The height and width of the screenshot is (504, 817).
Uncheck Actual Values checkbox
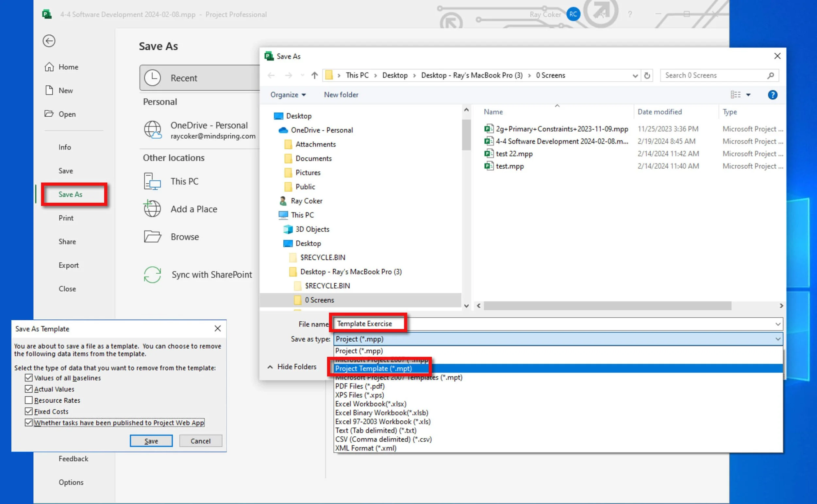pyautogui.click(x=29, y=389)
